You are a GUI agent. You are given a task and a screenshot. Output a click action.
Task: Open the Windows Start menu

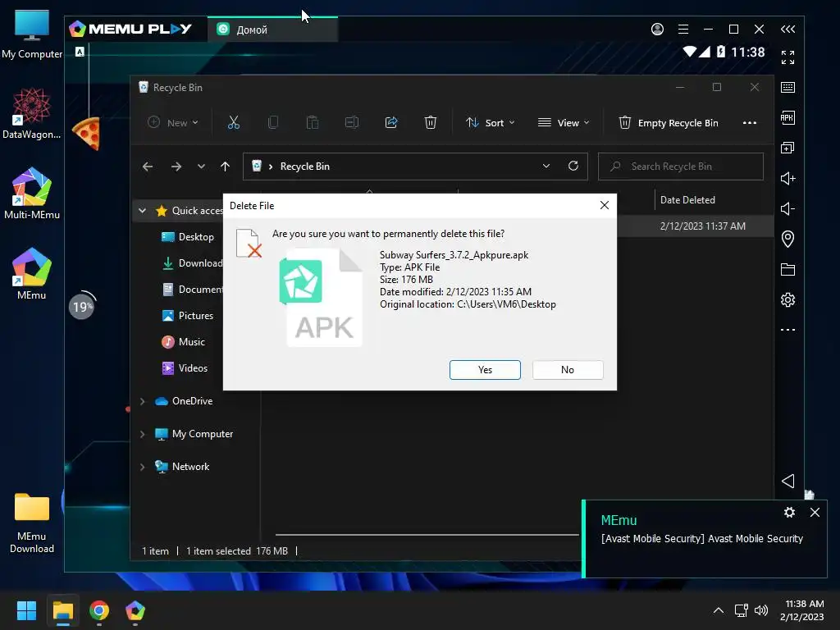point(26,610)
